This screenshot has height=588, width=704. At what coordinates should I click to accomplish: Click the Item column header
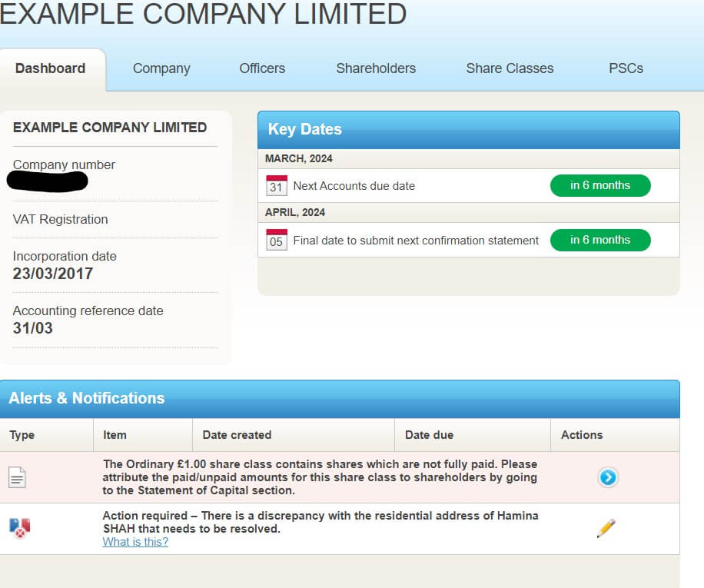pos(115,435)
